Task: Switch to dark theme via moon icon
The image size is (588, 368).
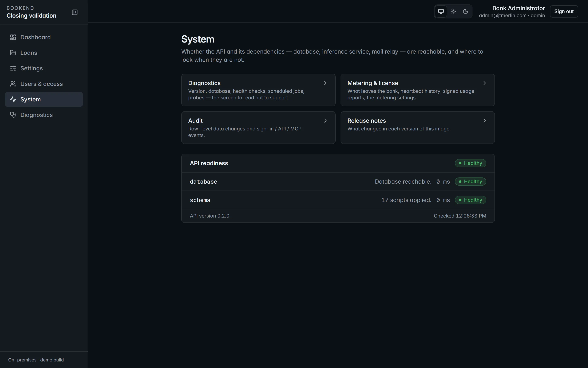Action: tap(465, 11)
